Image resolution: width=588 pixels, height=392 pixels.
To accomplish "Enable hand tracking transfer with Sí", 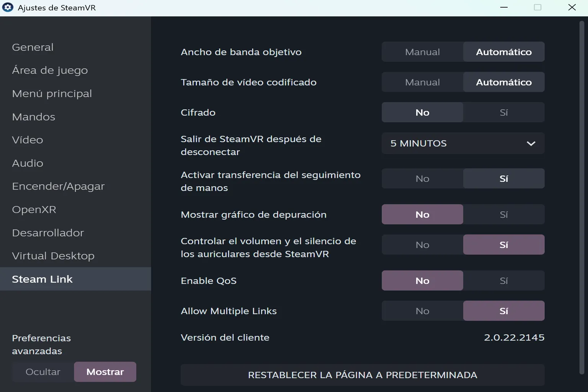I will [x=504, y=178].
